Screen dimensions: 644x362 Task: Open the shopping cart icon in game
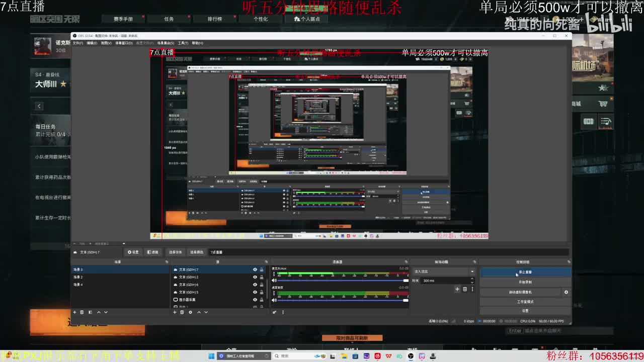(x=603, y=104)
